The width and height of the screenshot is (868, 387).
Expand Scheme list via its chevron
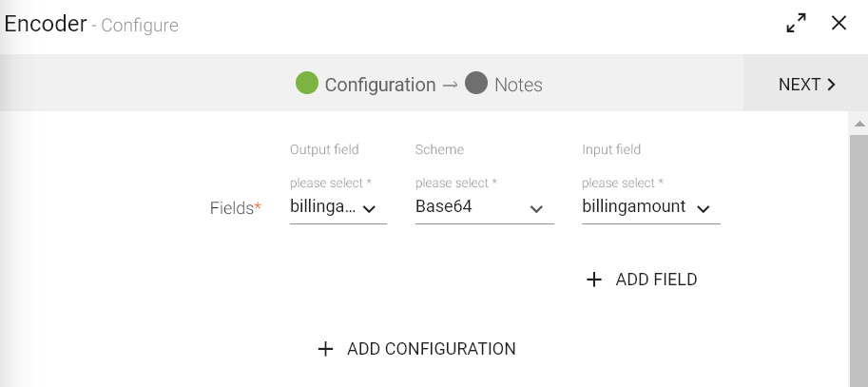point(536,208)
